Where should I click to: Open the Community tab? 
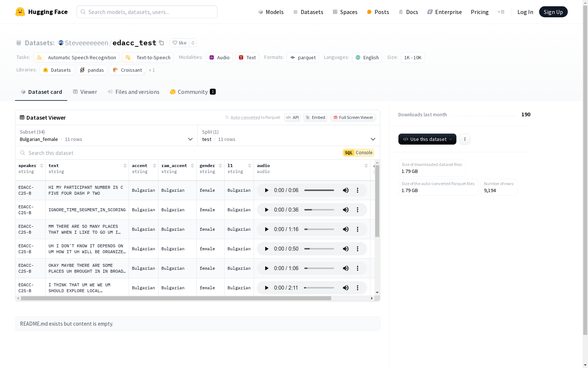(193, 92)
